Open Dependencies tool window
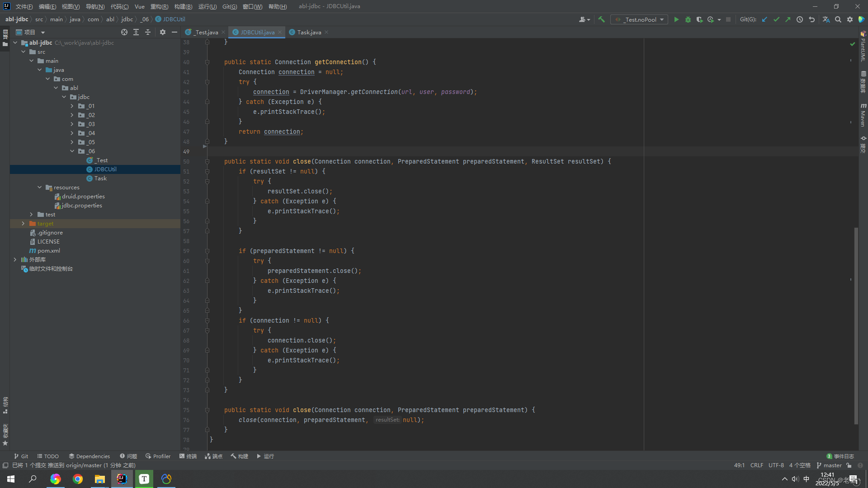Image resolution: width=868 pixels, height=488 pixels. click(89, 456)
